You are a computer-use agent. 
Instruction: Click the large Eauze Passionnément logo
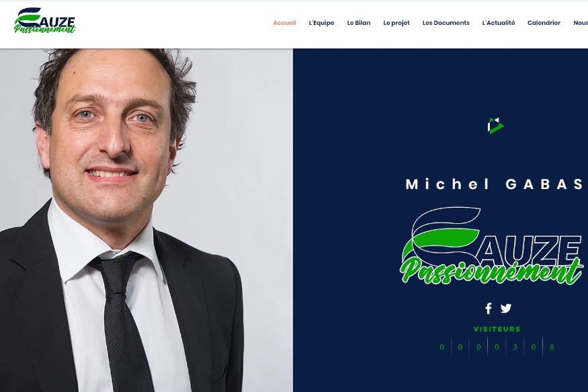click(x=492, y=246)
